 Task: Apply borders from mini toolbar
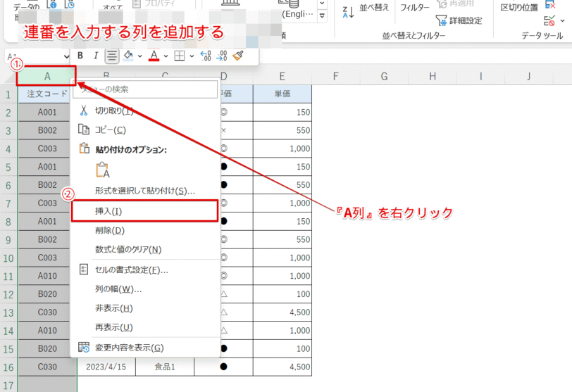(179, 56)
